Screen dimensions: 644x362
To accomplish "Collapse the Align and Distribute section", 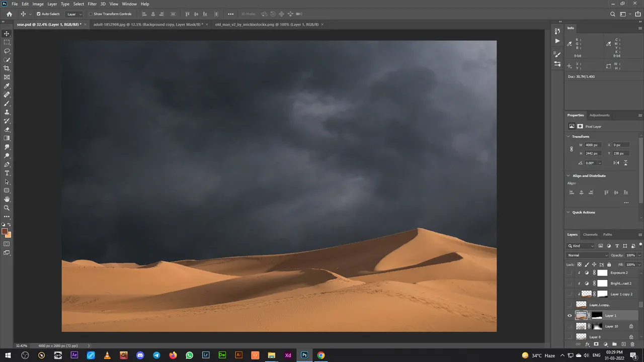I will 569,176.
